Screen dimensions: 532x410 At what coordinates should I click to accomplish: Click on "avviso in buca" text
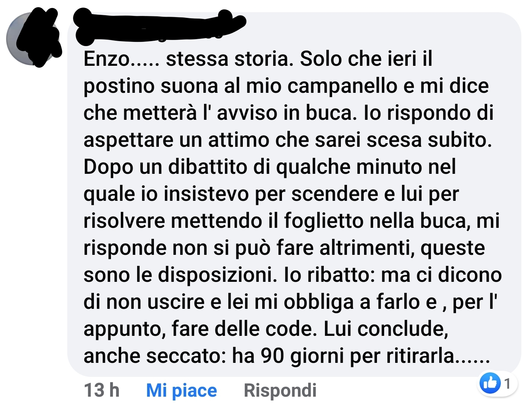(285, 113)
